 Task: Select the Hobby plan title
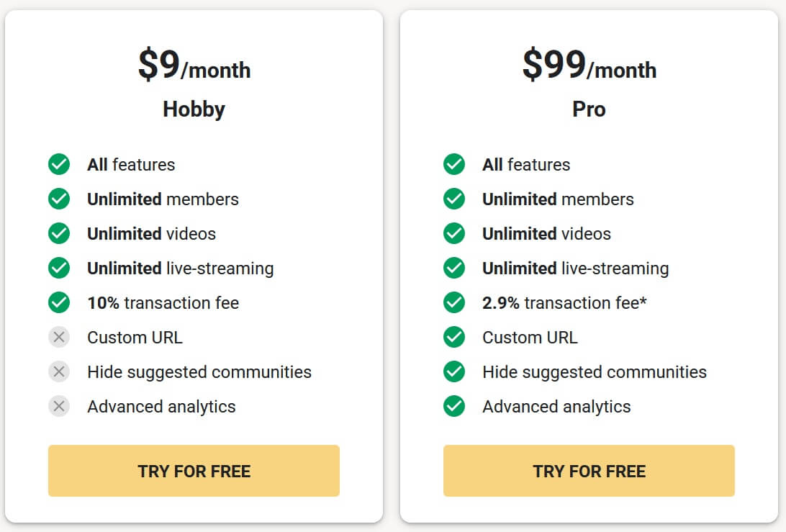pos(194,109)
